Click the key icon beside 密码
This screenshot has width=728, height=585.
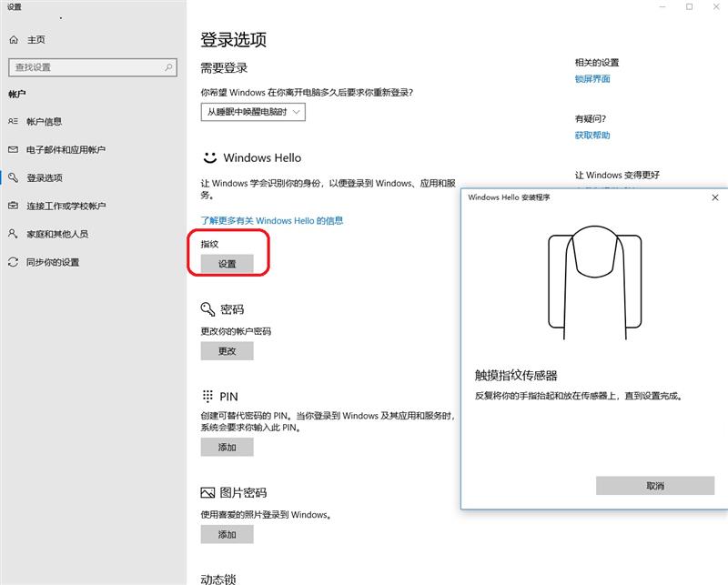click(207, 308)
